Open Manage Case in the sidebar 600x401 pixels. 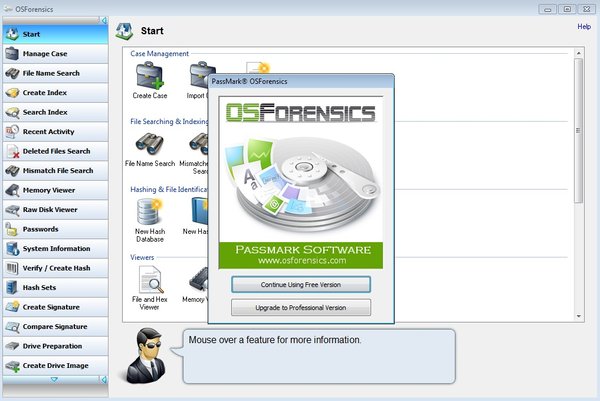point(55,54)
